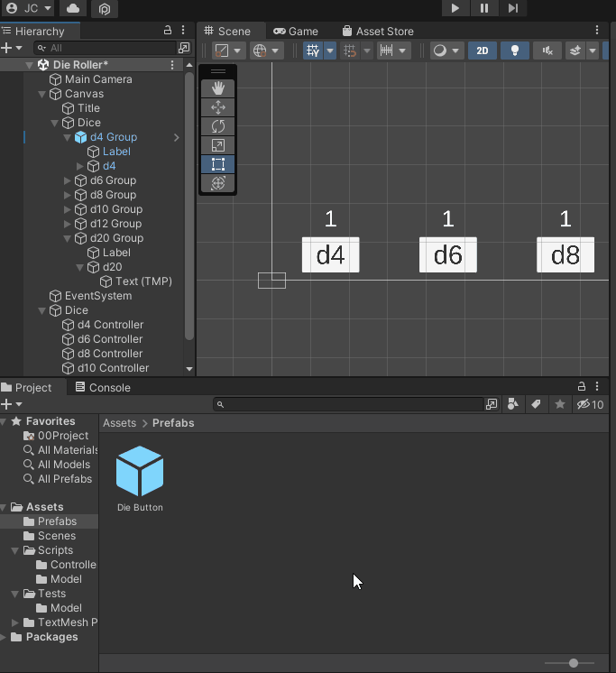The height and width of the screenshot is (673, 616).
Task: Select the Die Button prefab thumbnail
Action: 140,471
